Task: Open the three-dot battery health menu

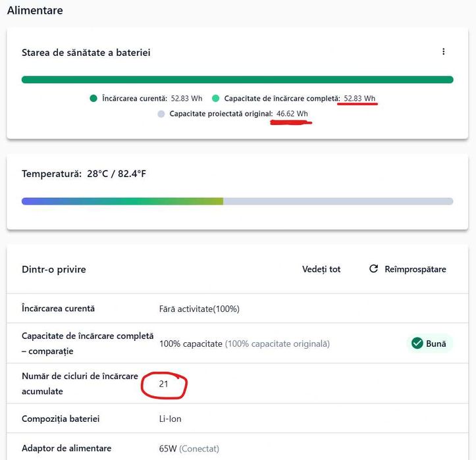Action: click(444, 52)
